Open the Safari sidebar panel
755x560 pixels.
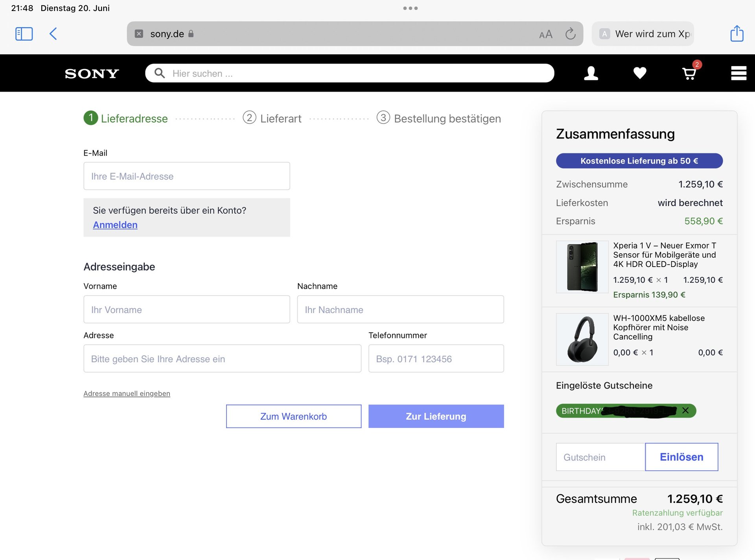pos(24,34)
